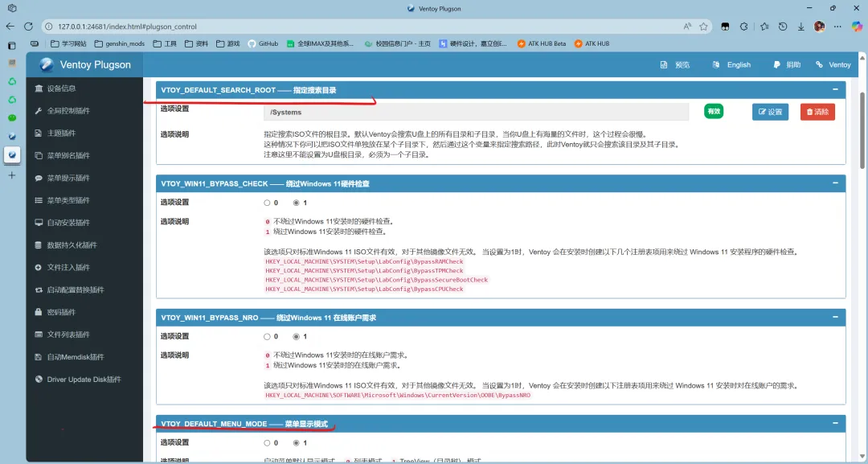Click the red 清除 button
The image size is (868, 464).
click(817, 112)
